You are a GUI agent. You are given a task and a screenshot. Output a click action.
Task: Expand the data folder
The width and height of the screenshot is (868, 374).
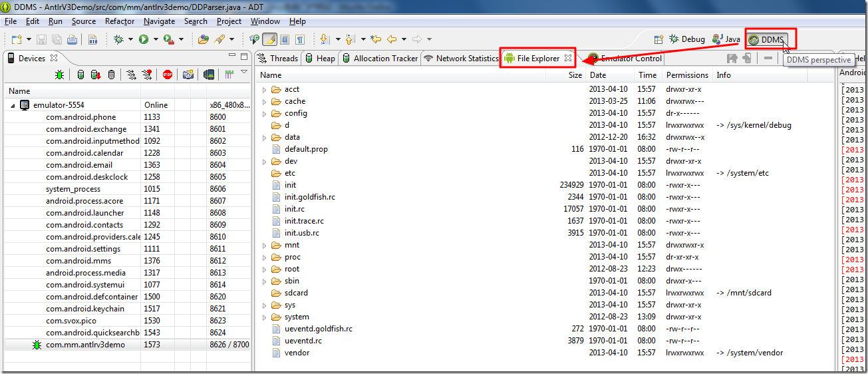264,137
